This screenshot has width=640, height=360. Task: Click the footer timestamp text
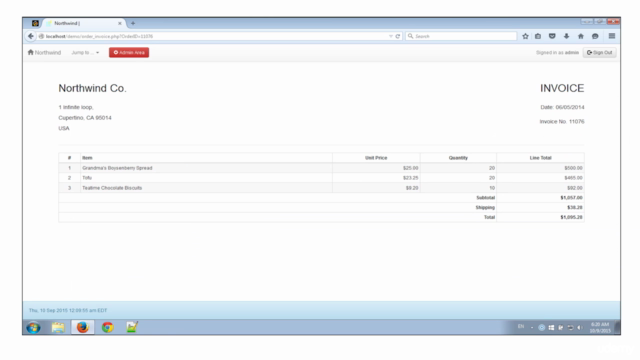[68, 311]
